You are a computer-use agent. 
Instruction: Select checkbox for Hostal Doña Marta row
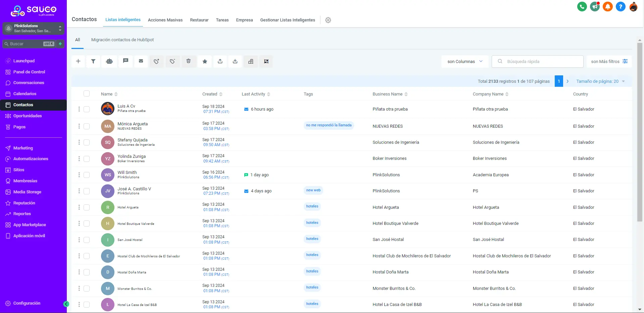point(87,272)
